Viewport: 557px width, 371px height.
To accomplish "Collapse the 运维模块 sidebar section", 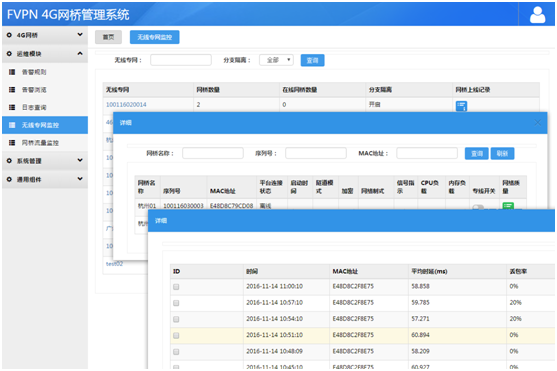I will [45, 54].
